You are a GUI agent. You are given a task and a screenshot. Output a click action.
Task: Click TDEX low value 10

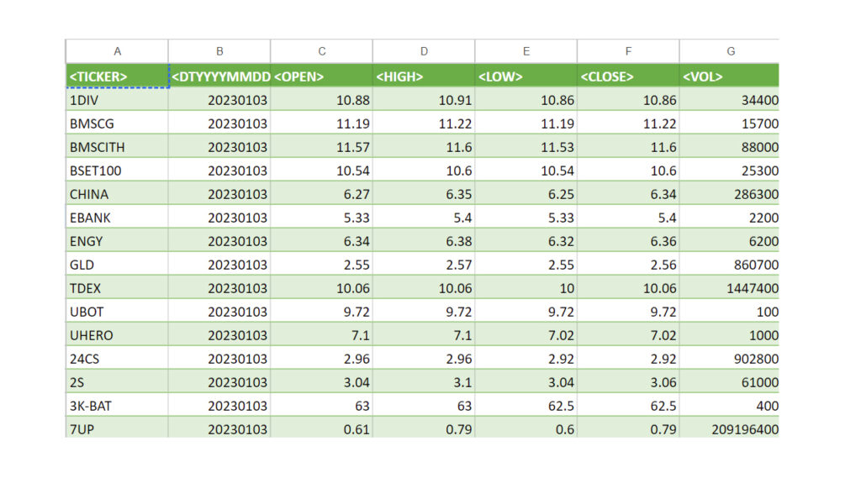point(526,288)
